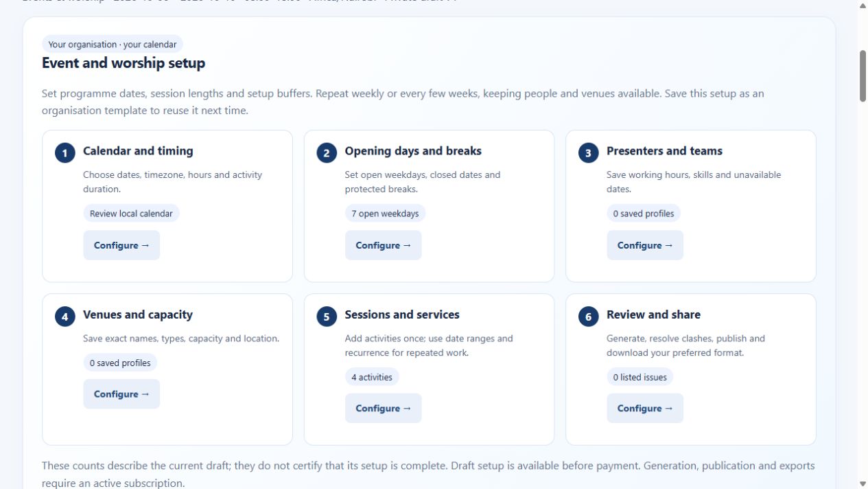Open Configure for Opening days and breaks
This screenshot has height=489, width=868.
(383, 245)
